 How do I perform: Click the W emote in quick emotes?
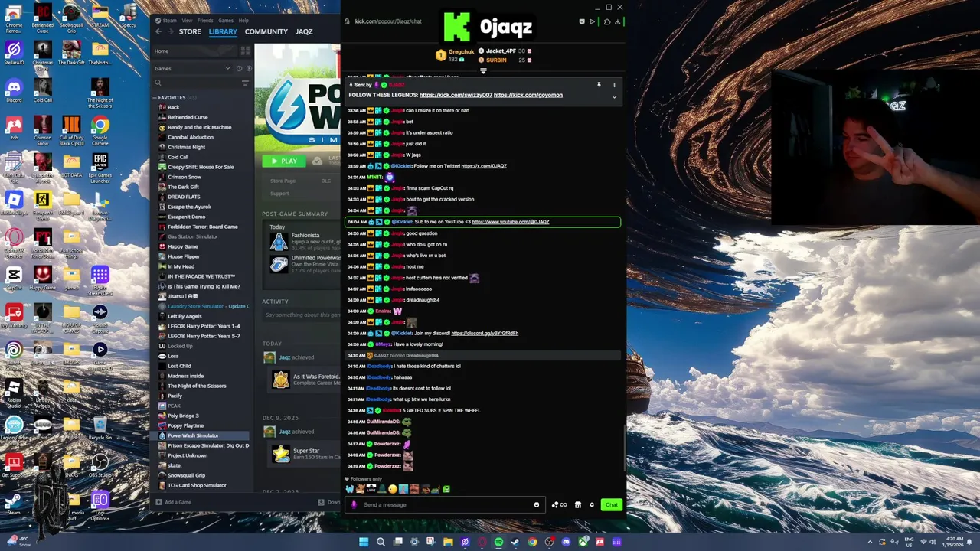pos(350,489)
